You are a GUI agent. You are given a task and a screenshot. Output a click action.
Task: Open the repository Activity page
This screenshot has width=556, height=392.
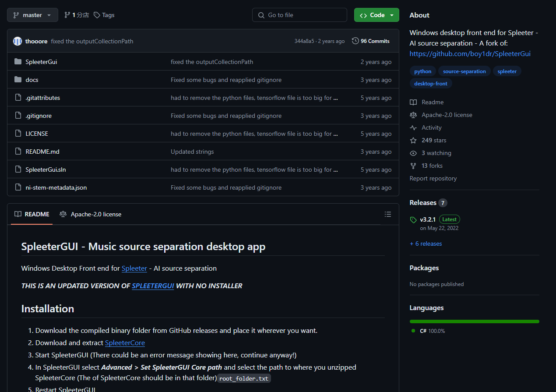tap(432, 127)
